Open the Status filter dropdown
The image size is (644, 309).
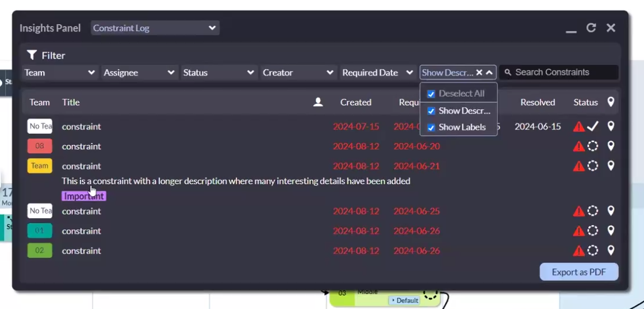coord(219,72)
